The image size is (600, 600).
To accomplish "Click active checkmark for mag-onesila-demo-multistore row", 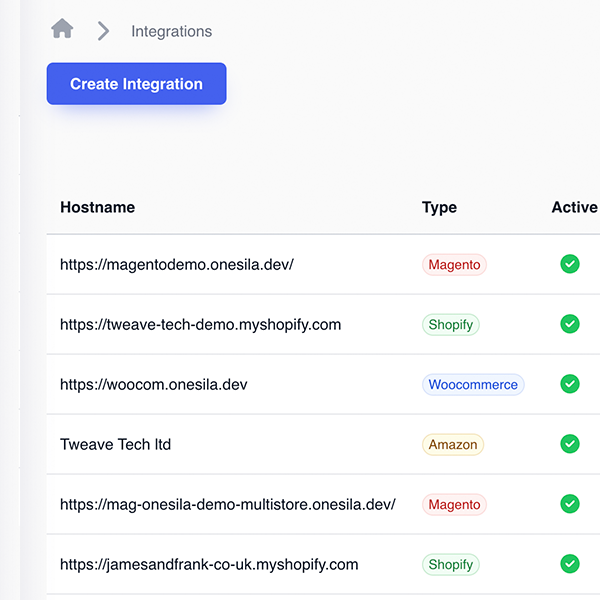I will 570,504.
